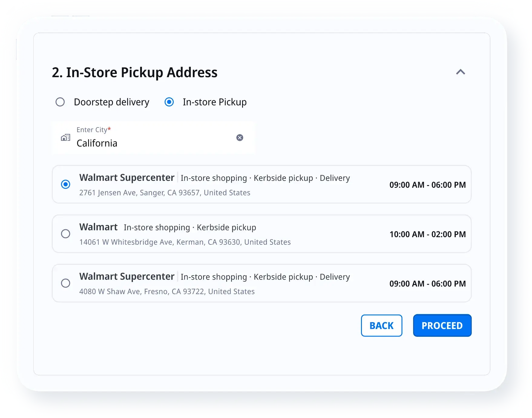
Task: Select the In-store Pickup radio button
Action: point(169,102)
